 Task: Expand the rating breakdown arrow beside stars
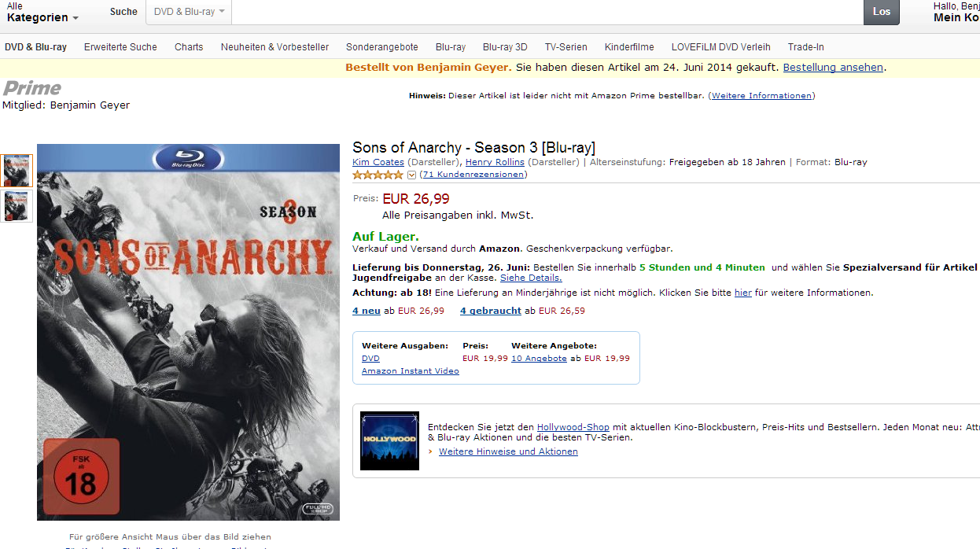(411, 175)
